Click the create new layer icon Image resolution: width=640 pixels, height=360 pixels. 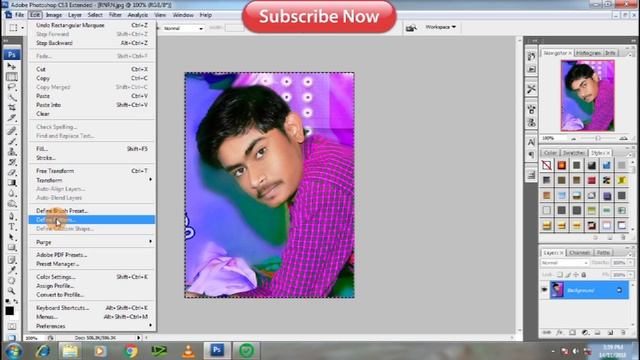pyautogui.click(x=610, y=333)
